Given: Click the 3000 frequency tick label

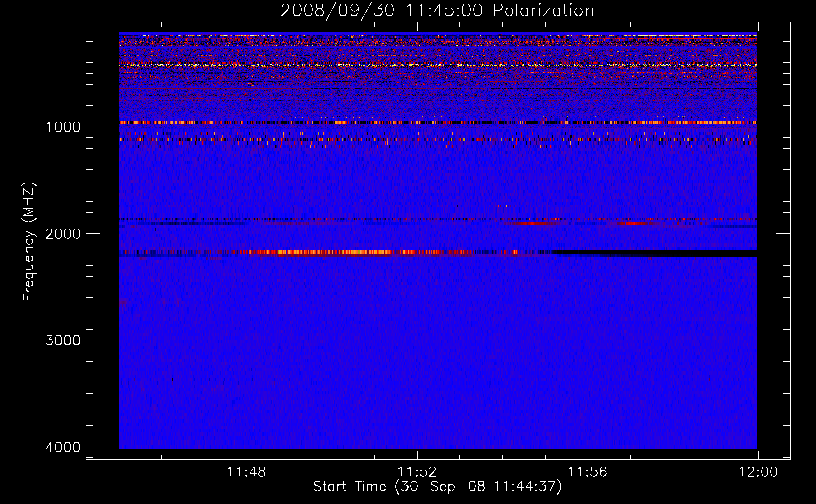Looking at the screenshot, I should pyautogui.click(x=63, y=340).
